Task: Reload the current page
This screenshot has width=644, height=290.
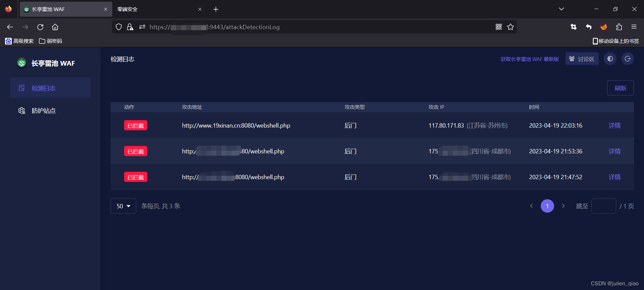Action: 40,27
